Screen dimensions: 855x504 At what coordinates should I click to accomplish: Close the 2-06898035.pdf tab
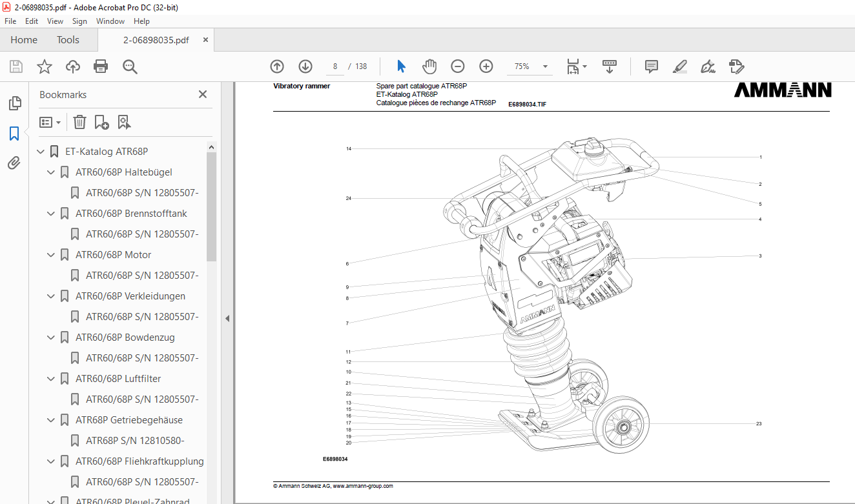coord(206,40)
